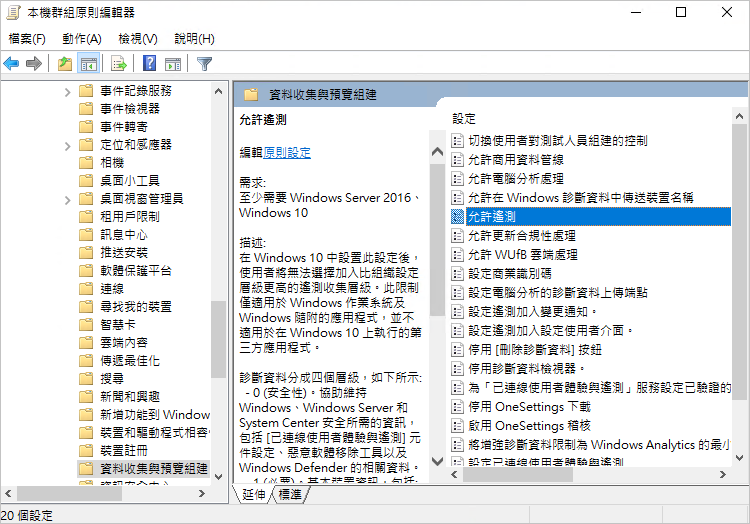This screenshot has height=524, width=750.
Task: Select 新聞和興趣 in the tree
Action: pos(130,396)
